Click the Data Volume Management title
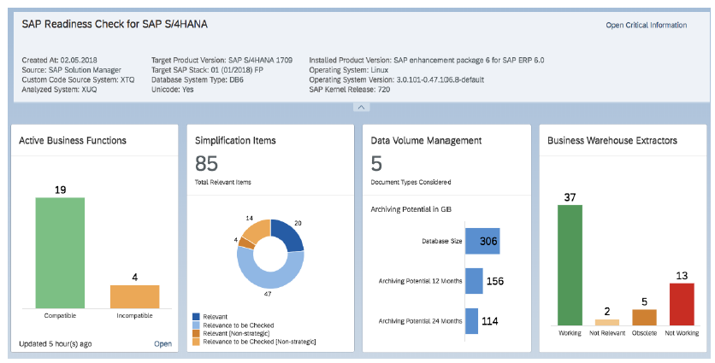The width and height of the screenshot is (715, 363). (x=426, y=140)
